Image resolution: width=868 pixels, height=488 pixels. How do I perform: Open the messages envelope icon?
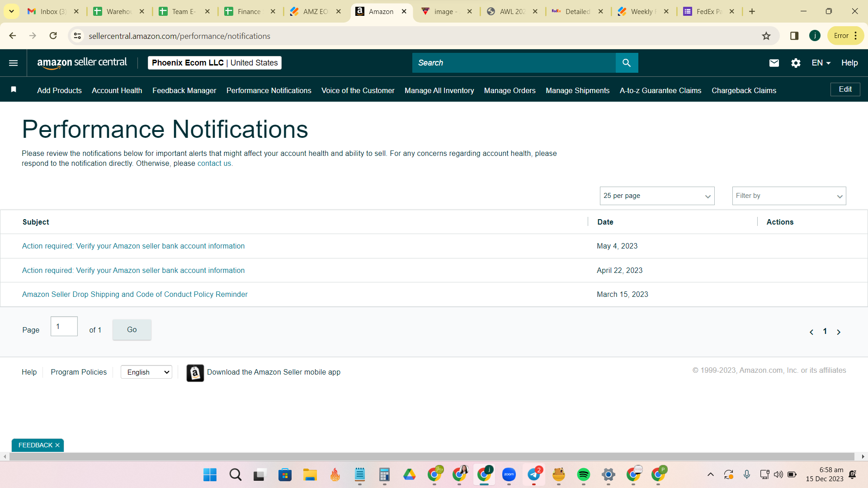pos(774,63)
